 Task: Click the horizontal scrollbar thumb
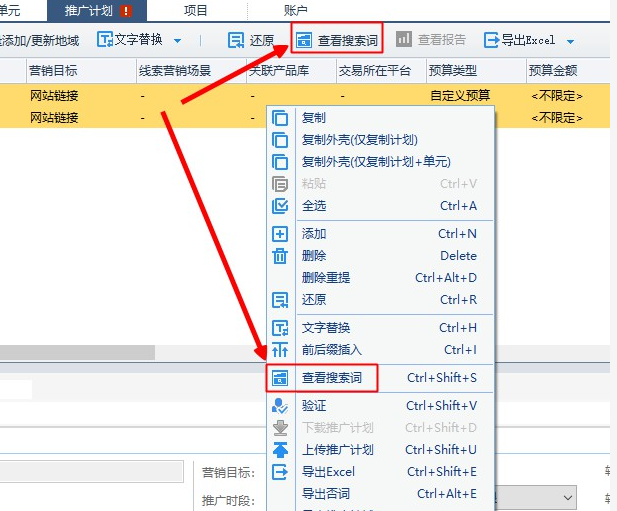click(77, 352)
